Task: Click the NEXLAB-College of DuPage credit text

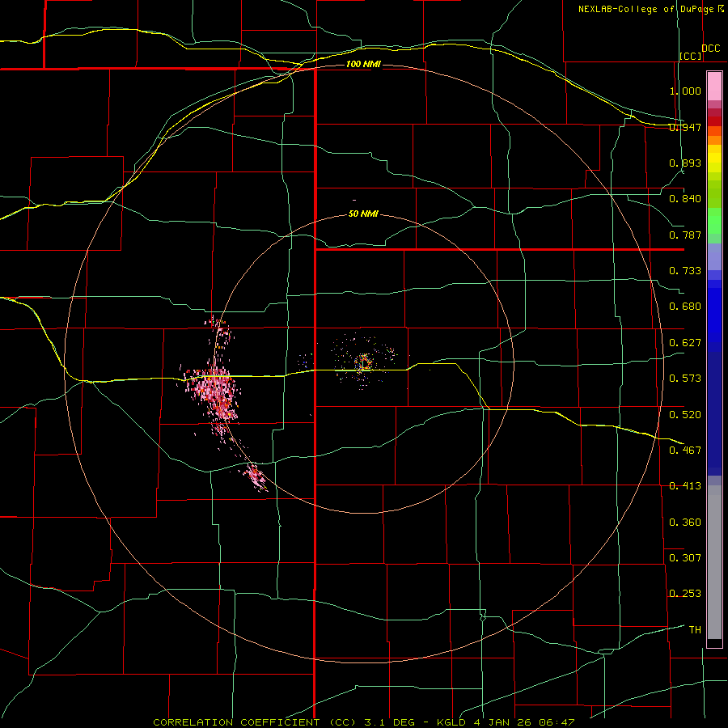Action: tap(645, 9)
